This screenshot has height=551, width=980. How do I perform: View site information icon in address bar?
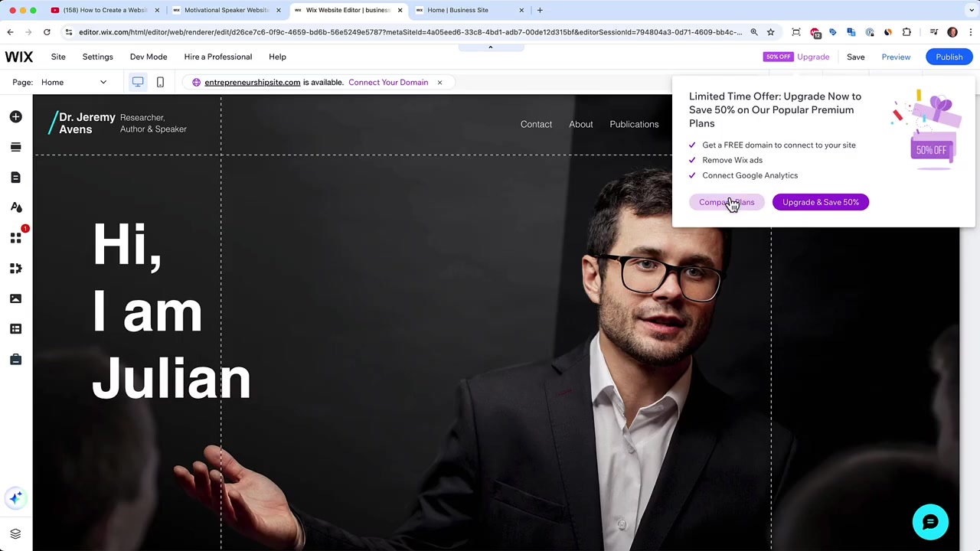click(x=68, y=32)
